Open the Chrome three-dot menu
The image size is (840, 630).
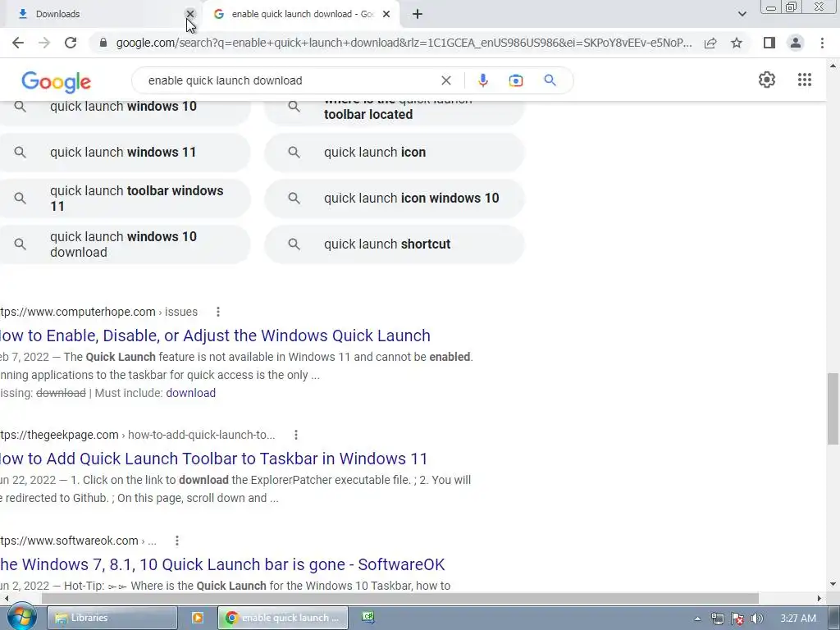click(822, 43)
